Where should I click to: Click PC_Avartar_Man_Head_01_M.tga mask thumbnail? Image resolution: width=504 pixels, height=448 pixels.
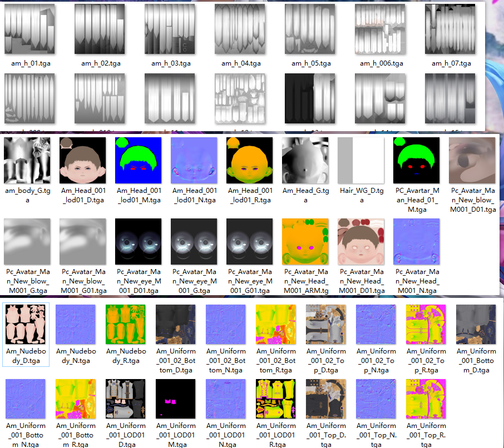tap(416, 160)
